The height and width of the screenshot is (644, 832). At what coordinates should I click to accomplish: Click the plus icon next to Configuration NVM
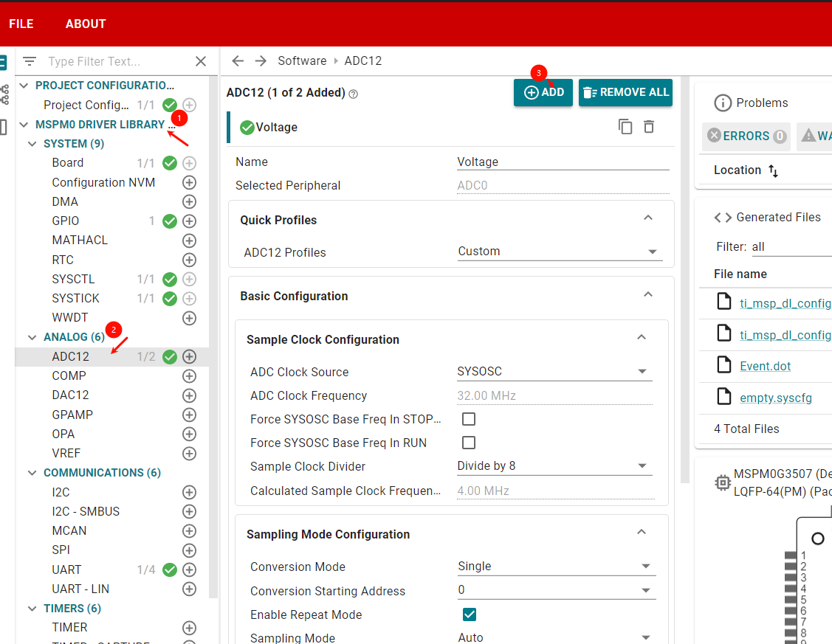tap(190, 182)
